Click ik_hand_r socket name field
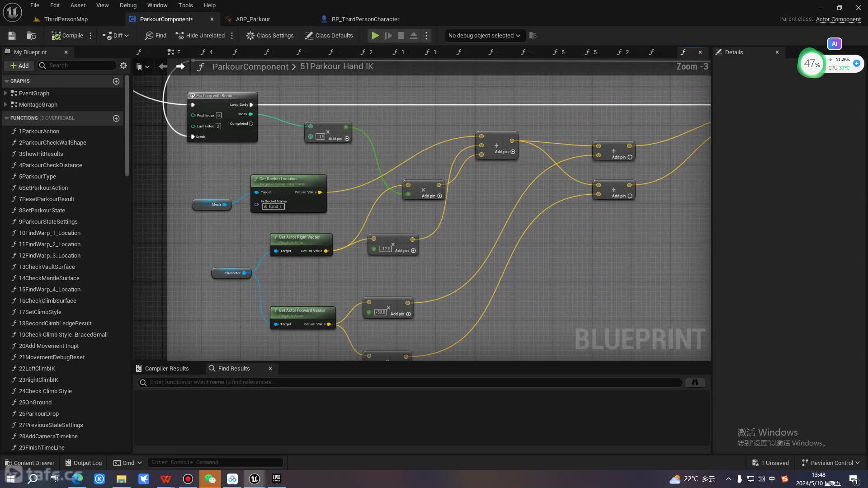This screenshot has height=488, width=868. (274, 206)
